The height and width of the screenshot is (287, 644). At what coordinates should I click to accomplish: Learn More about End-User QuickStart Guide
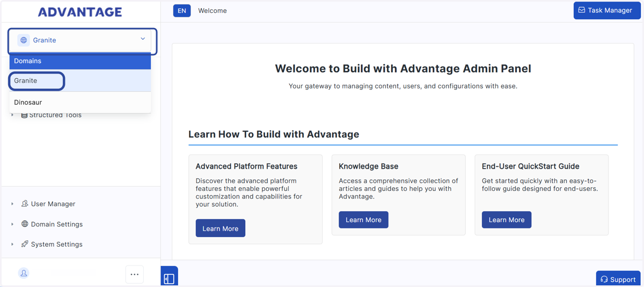click(x=507, y=220)
